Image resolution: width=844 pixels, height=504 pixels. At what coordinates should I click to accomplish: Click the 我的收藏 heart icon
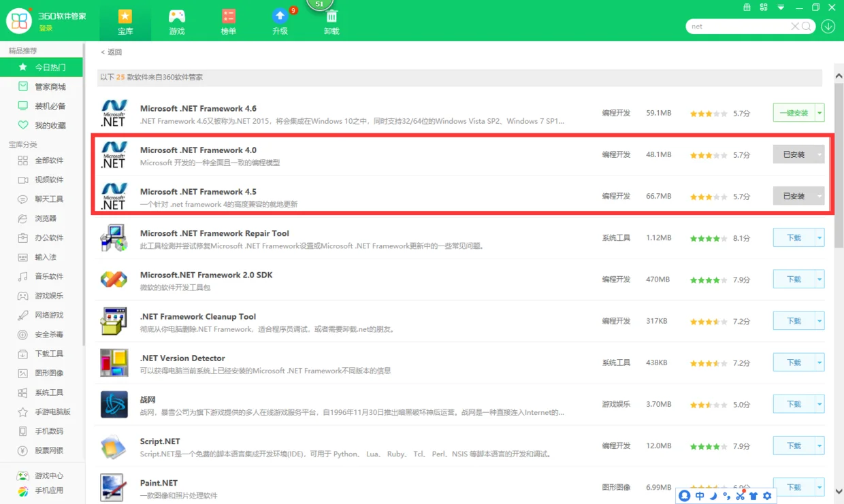[x=23, y=125]
